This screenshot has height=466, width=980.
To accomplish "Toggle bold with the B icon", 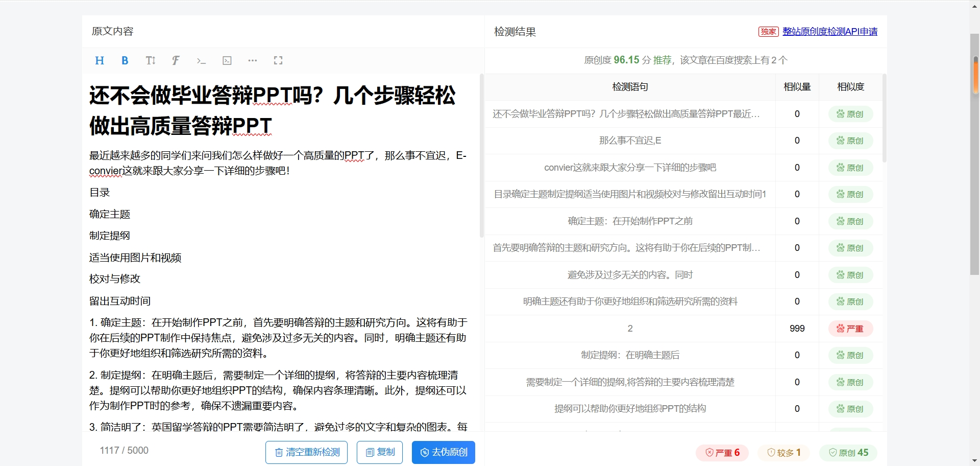I will pos(125,61).
